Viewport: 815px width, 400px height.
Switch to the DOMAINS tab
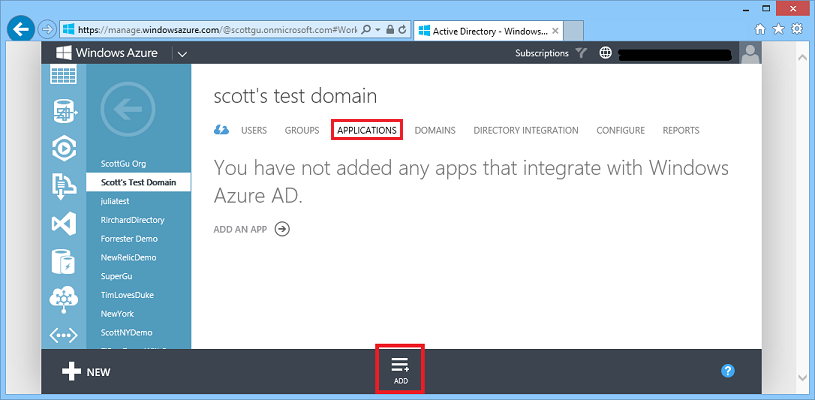pos(435,130)
